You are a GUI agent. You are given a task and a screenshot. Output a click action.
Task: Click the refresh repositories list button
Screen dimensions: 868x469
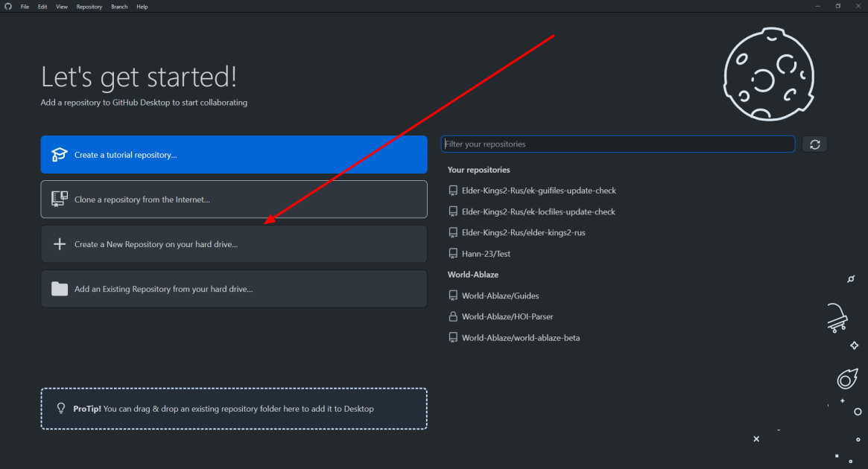point(815,144)
